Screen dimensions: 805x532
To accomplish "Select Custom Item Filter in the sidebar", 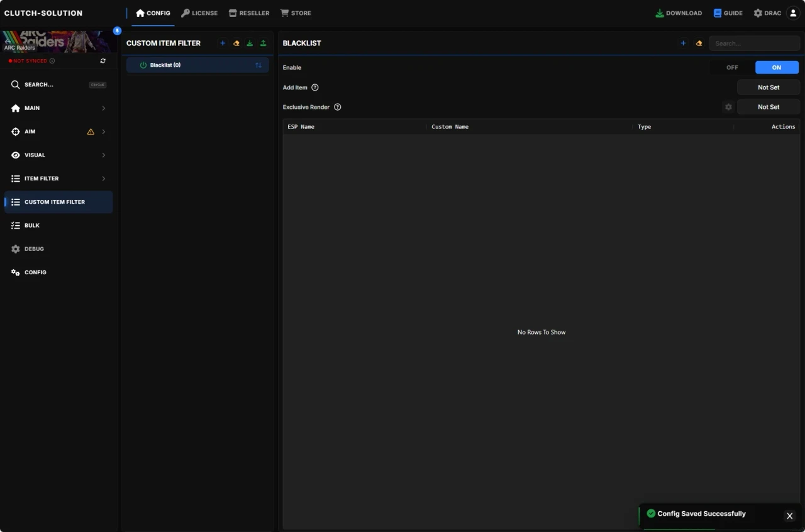I will [58, 202].
